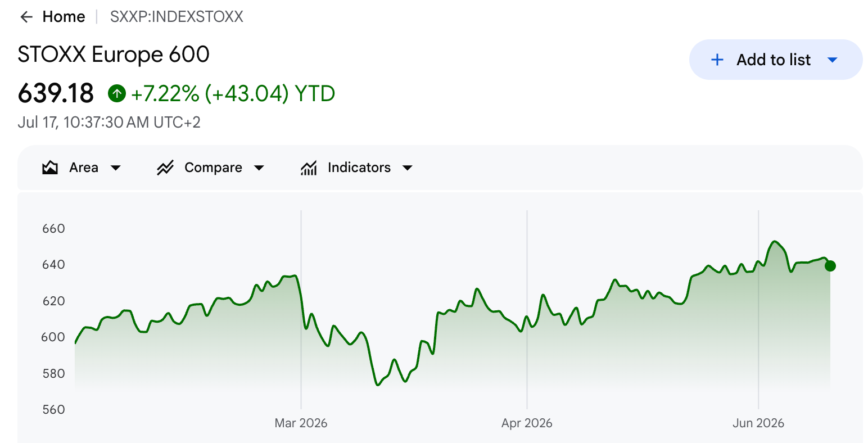
Task: Click the Area label in chart toolbar
Action: tap(84, 168)
